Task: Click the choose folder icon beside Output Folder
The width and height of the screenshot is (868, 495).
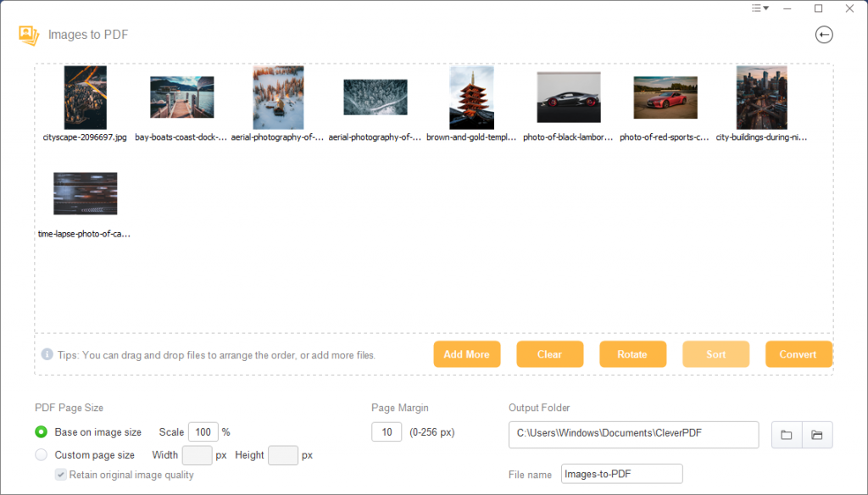Action: pyautogui.click(x=786, y=435)
